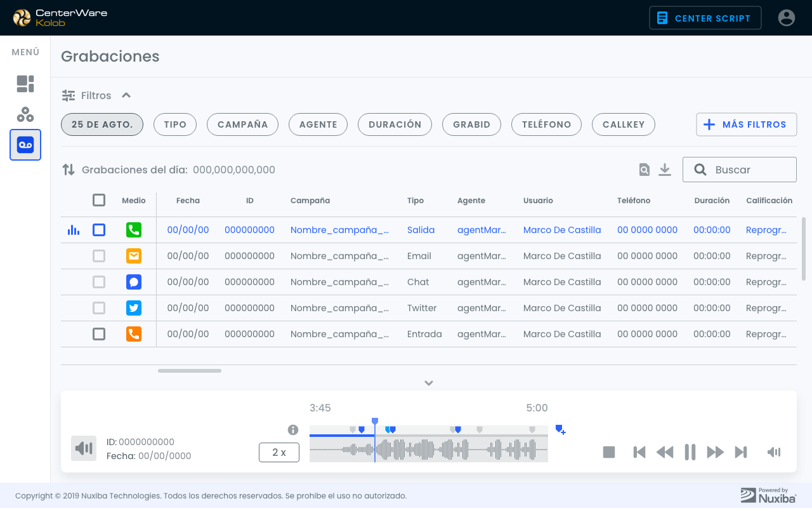The height and width of the screenshot is (508, 812).
Task: Open CENTER SCRIPT button
Action: [705, 18]
